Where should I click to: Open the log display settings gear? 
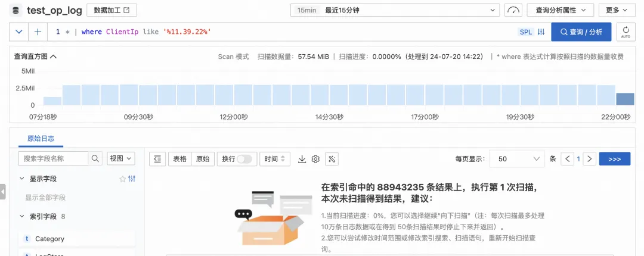[315, 159]
